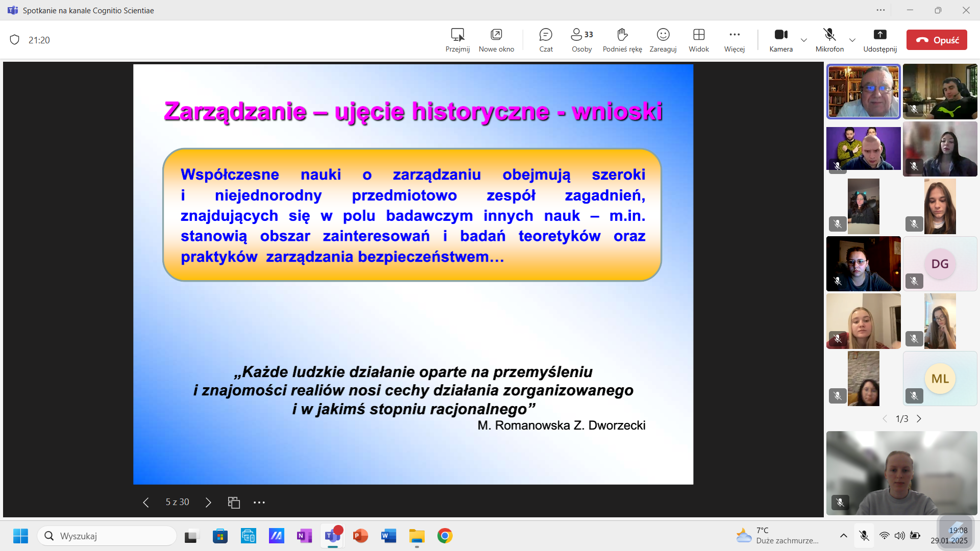Go to the previous slide
Viewport: 980px width, 551px height.
[146, 503]
